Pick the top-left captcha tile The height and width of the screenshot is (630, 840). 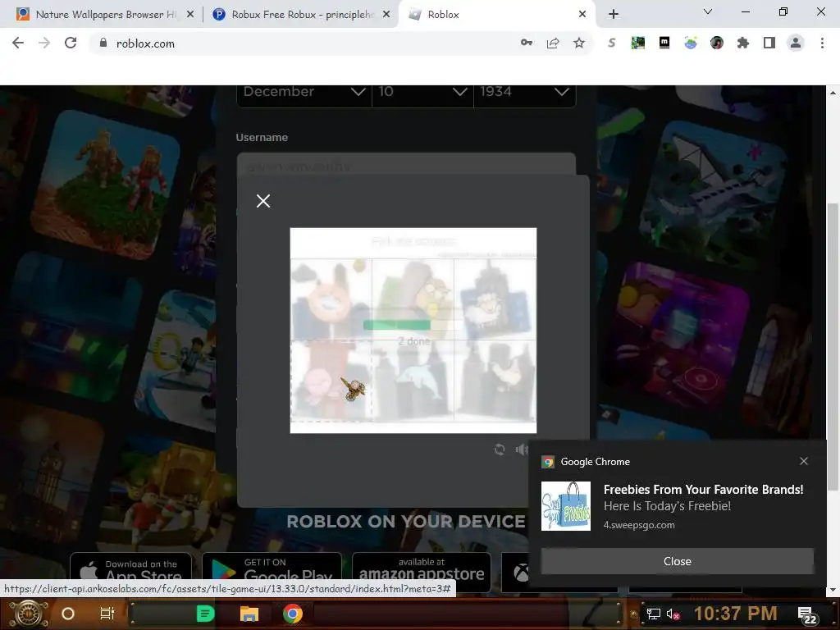(331, 299)
